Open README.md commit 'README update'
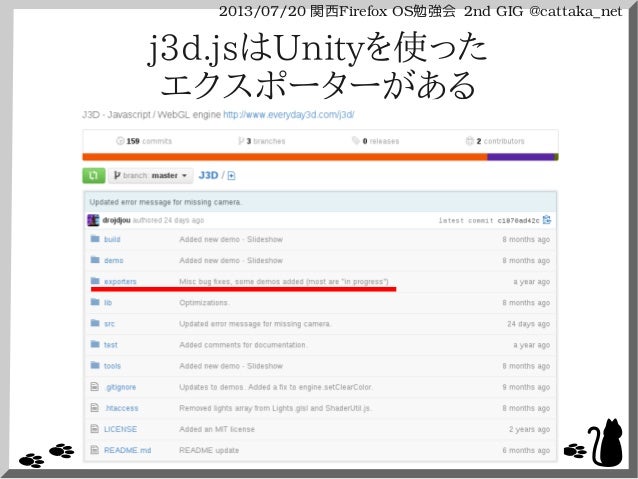Image resolution: width=638 pixels, height=479 pixels. pos(209,451)
